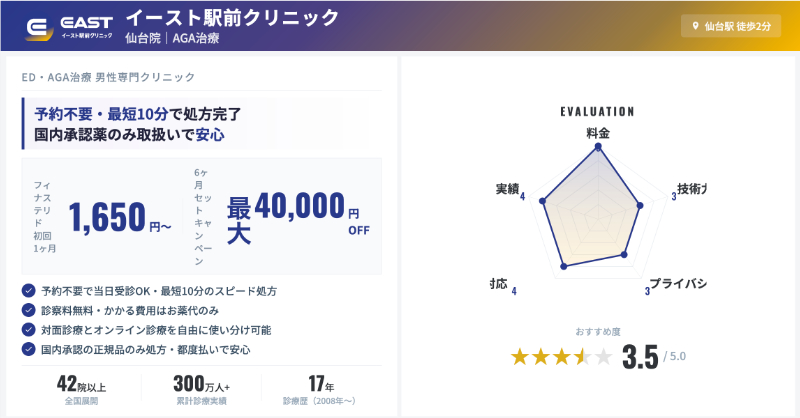800x418 pixels.
Task: Click the checkmark icon beside 国内承認の正規品
Action: tap(28, 349)
